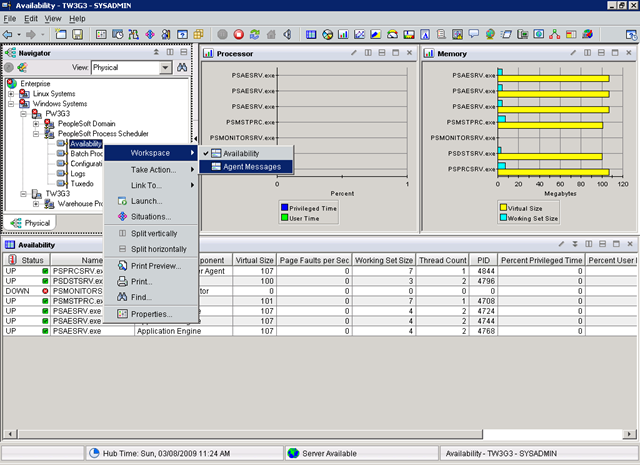Collapse the PeopleSoft Process Scheduler node
The width and height of the screenshot is (640, 465).
(36, 133)
